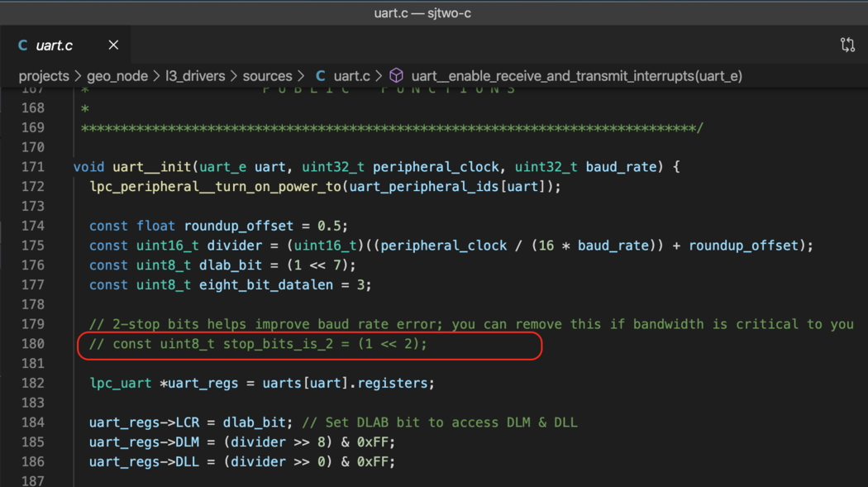Close the uart.c editor tab
The image size is (868, 487).
pyautogui.click(x=113, y=45)
